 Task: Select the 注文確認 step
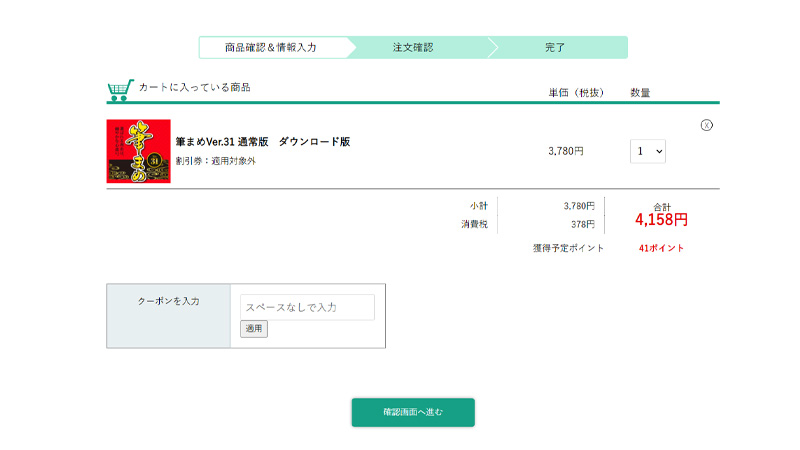click(413, 47)
